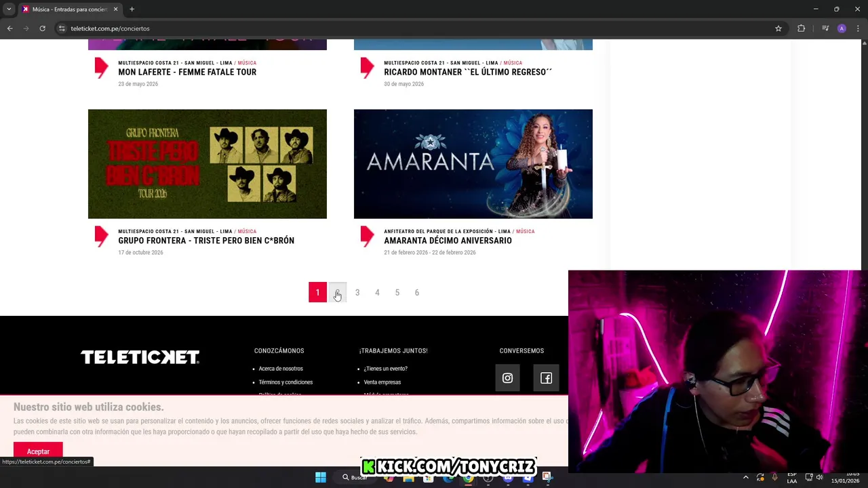This screenshot has height=488, width=868.
Task: Click the date 30 de mayo 2026
Action: [403, 84]
